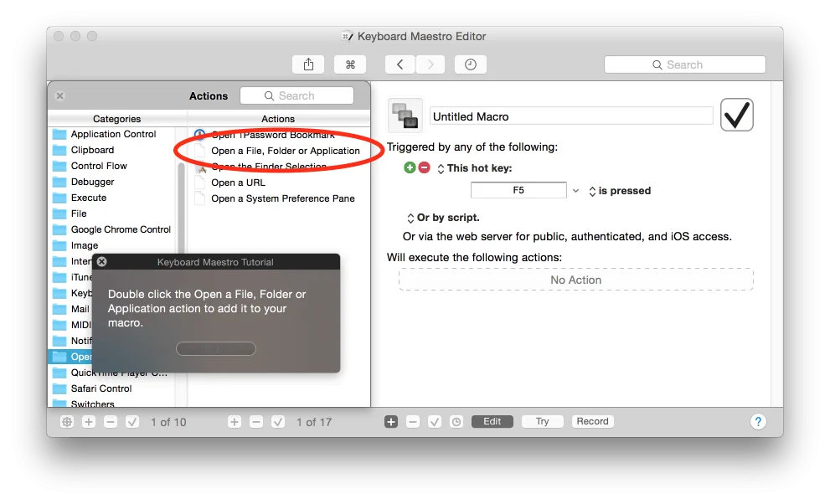Screen dimensions: 830x504
Task: Add a macro group with plus button
Action: point(89,422)
